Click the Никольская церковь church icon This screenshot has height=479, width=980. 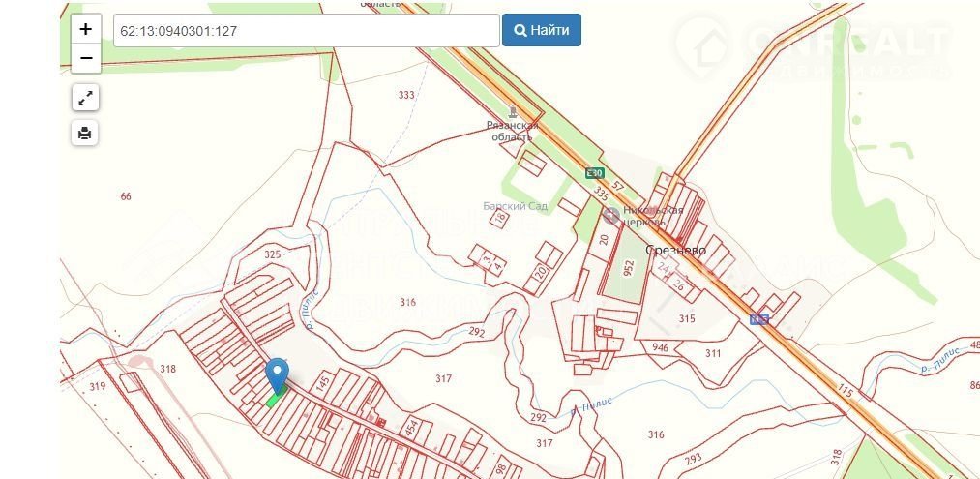pyautogui.click(x=610, y=216)
